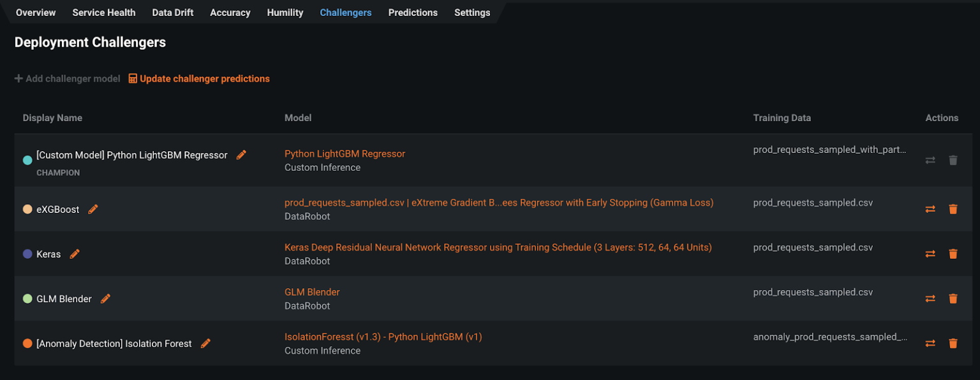Open the Accuracy tab
This screenshot has width=980, height=380.
[230, 12]
